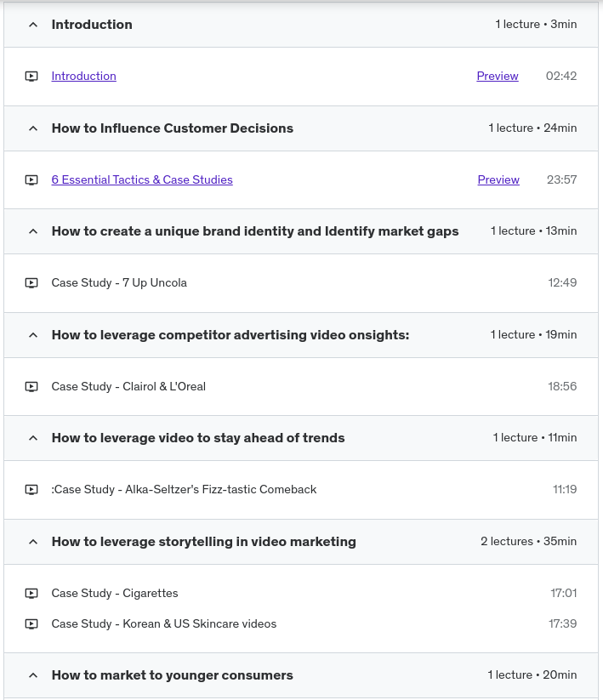Image resolution: width=603 pixels, height=700 pixels.
Task: Toggle How to market to younger consumers section
Action: tap(33, 675)
